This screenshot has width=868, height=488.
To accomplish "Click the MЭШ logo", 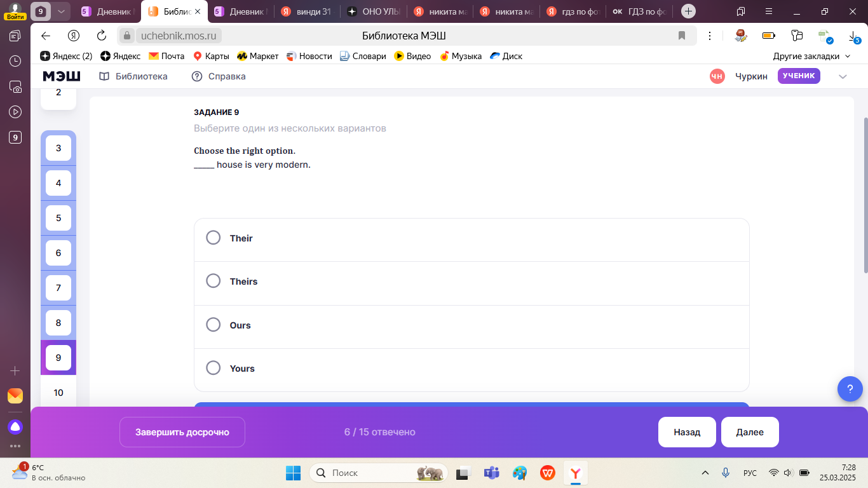I will (62, 76).
